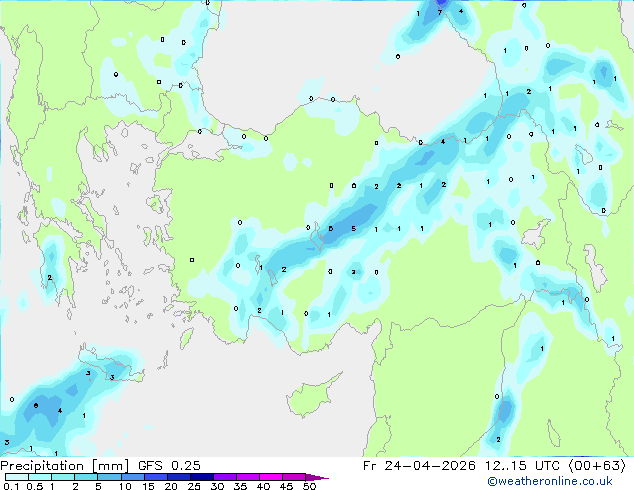The height and width of the screenshot is (490, 634).
Task: Click the "7" precipitation value on map
Action: (440, 13)
